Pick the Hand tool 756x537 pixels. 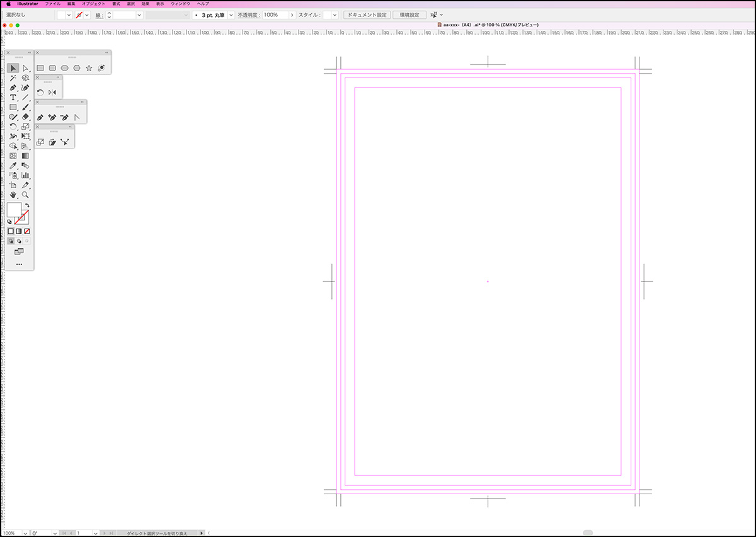point(13,195)
